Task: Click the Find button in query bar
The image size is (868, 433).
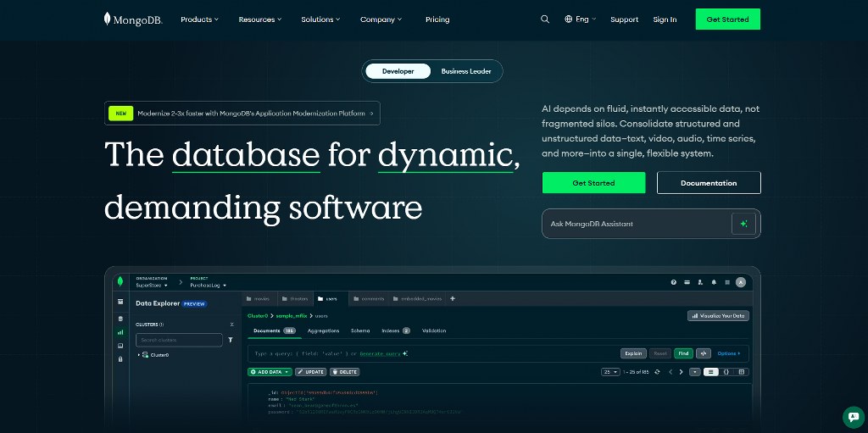Action: pyautogui.click(x=684, y=353)
